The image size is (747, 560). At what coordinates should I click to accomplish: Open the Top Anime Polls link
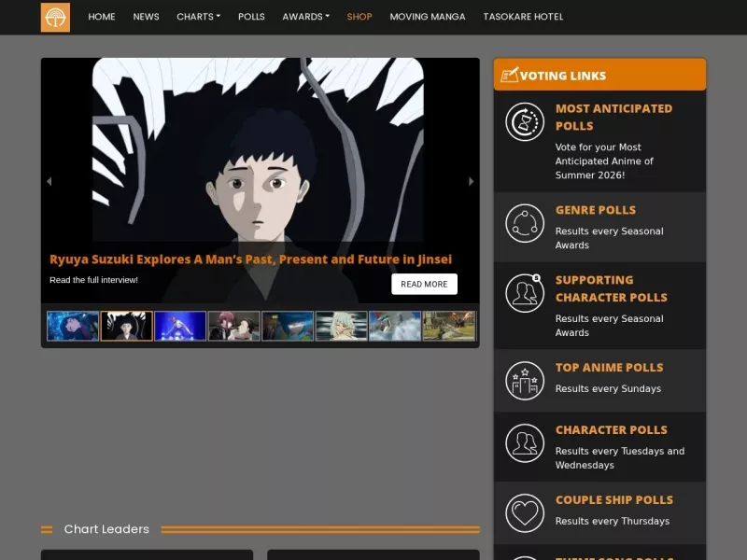click(610, 367)
